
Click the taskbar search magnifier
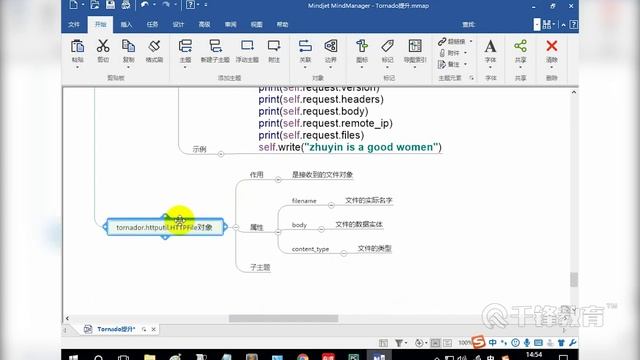pos(98,357)
